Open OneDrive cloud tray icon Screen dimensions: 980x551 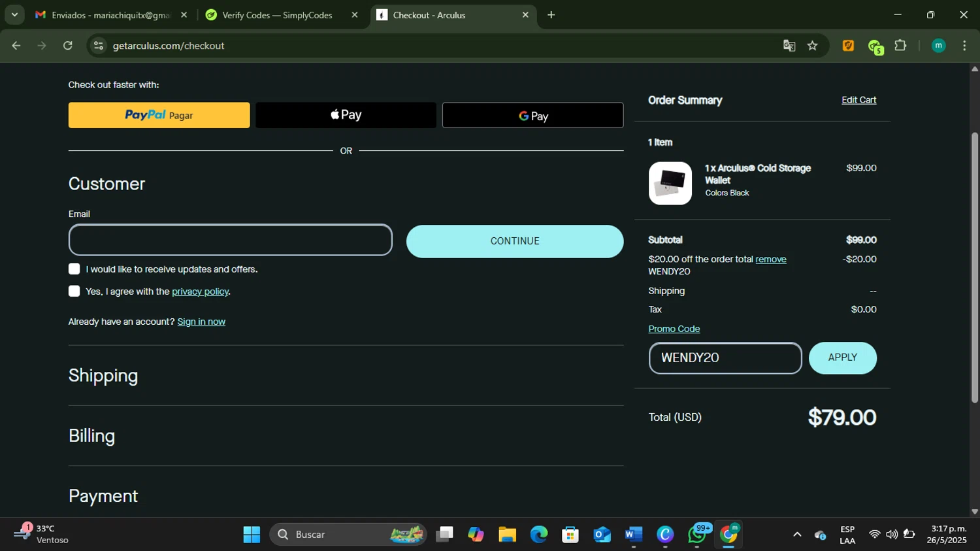(821, 535)
